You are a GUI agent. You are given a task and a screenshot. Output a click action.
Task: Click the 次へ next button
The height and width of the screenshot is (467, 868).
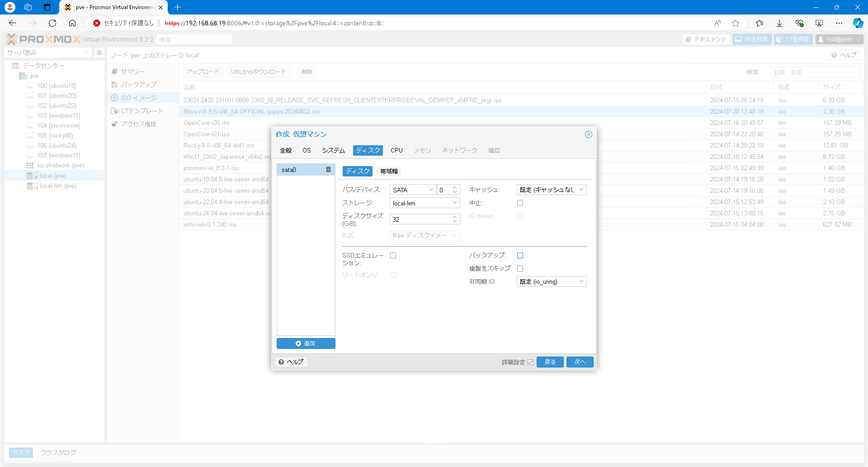(580, 362)
